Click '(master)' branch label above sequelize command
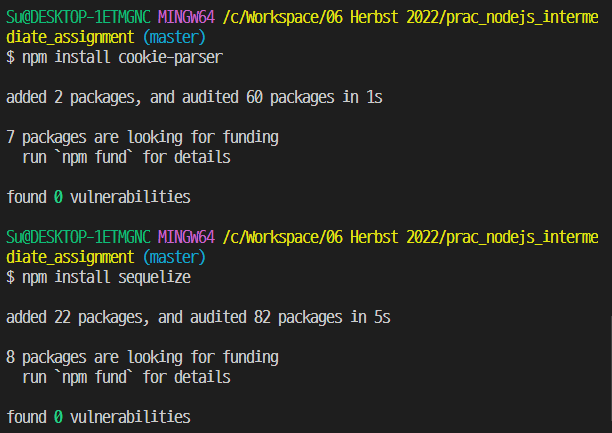 click(174, 257)
